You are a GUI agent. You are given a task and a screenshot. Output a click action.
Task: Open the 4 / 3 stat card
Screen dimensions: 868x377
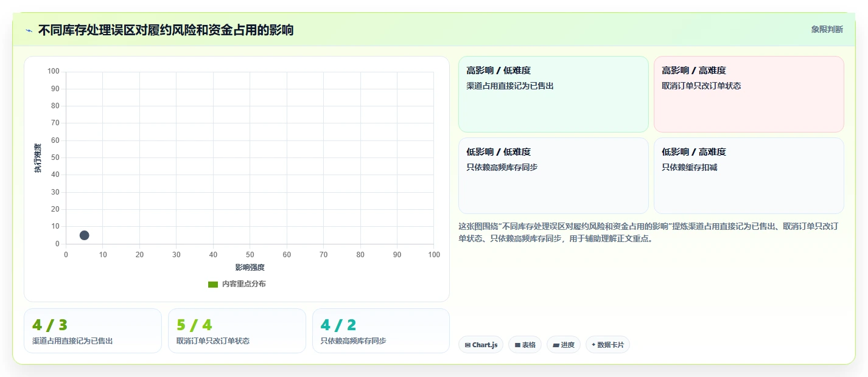[x=93, y=331]
